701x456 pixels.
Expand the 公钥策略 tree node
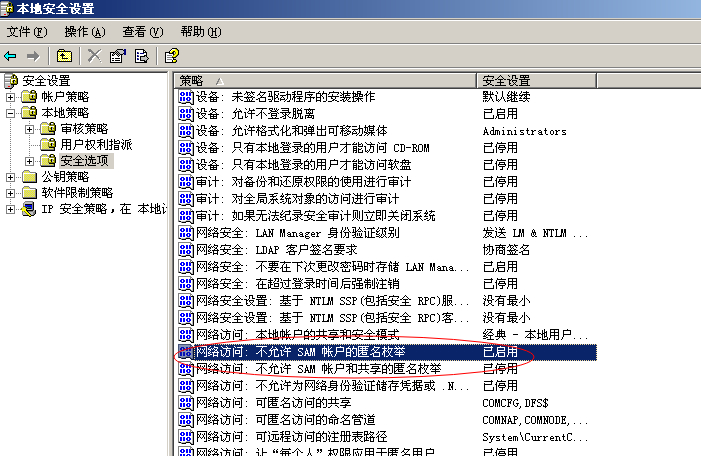[x=10, y=177]
